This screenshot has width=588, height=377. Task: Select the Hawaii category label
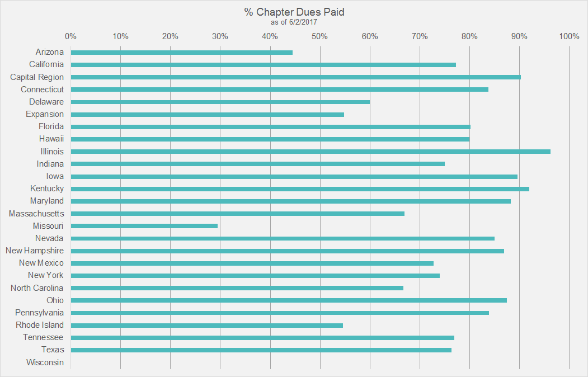51,139
